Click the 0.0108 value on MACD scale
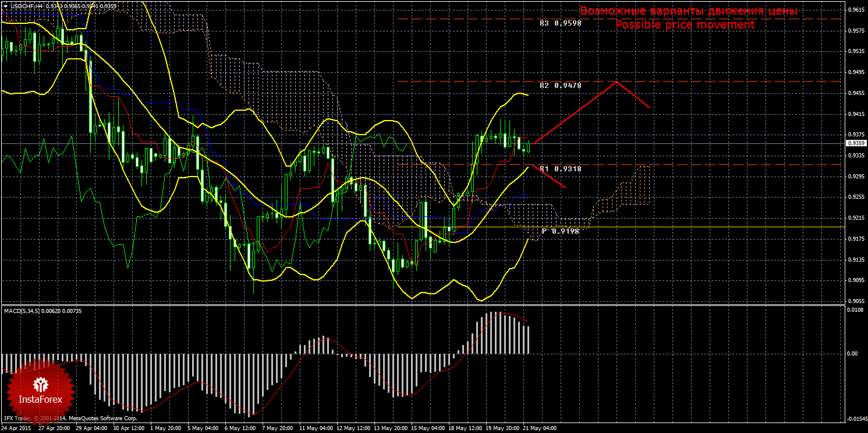The image size is (868, 433). coord(855,309)
